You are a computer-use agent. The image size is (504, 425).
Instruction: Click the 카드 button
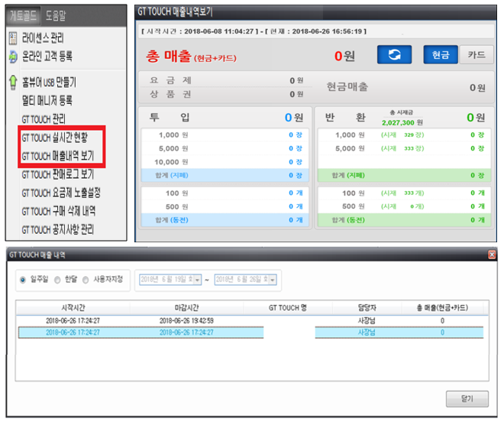[477, 54]
